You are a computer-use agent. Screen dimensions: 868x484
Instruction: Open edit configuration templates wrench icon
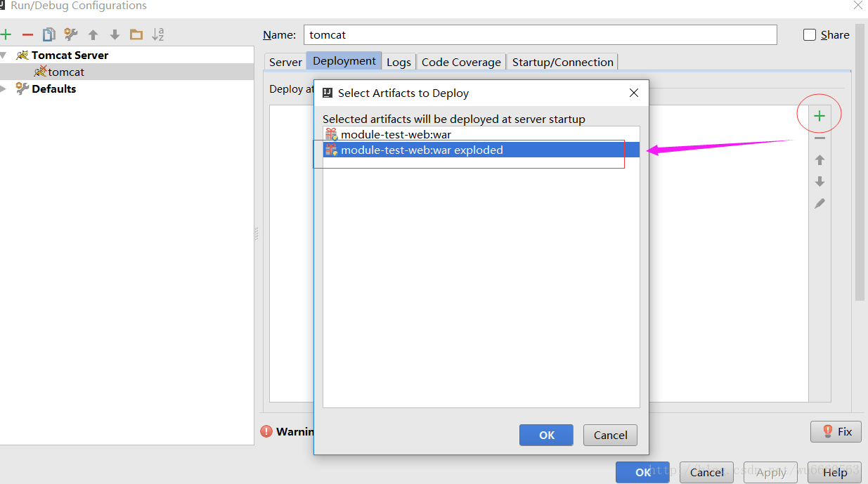click(x=70, y=34)
